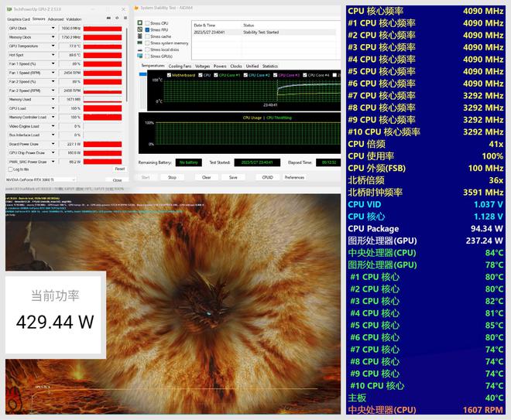This screenshot has height=420, width=511.
Task: Click the Stress GPU(s) monitor icon
Action: 140,56
